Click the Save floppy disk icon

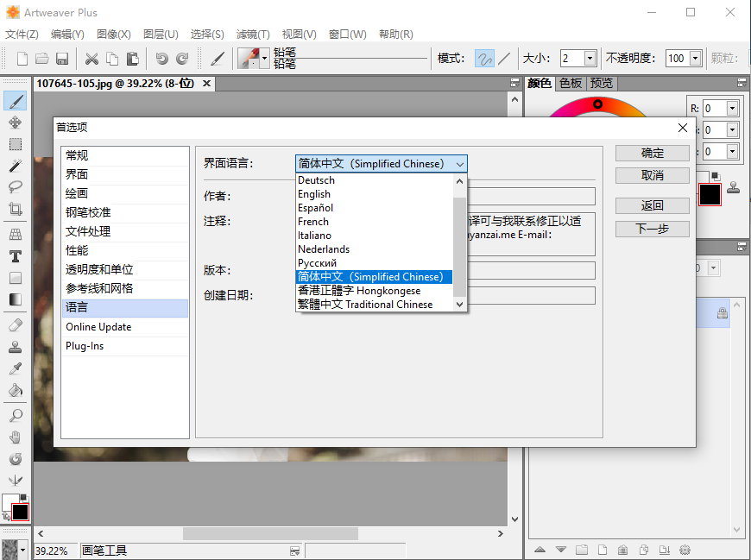[x=62, y=59]
